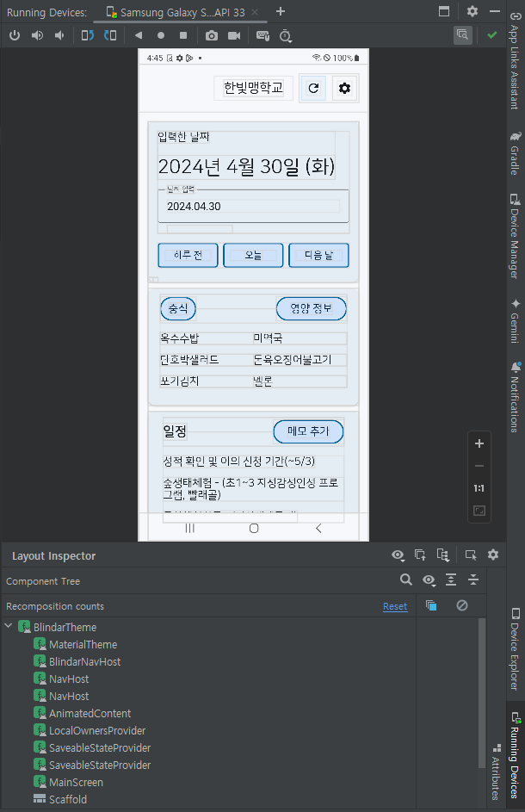The height and width of the screenshot is (812, 525).
Task: Zoom in the device view with plus
Action: coord(479,443)
